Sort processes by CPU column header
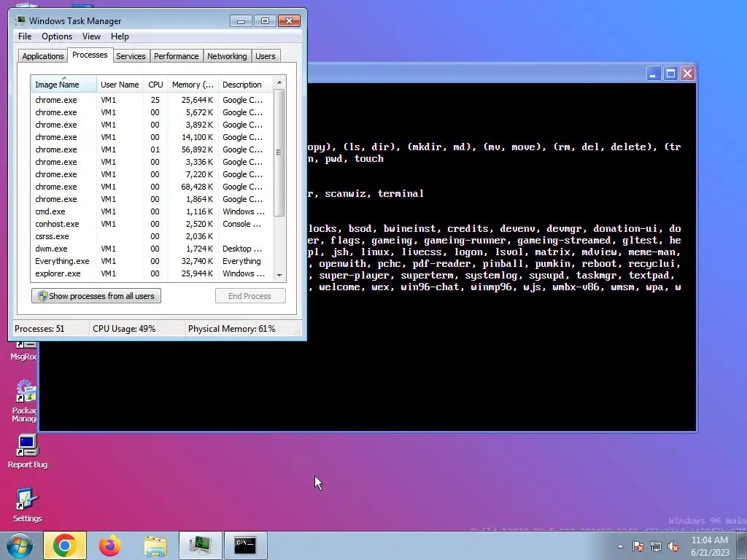747x560 pixels. click(x=155, y=85)
